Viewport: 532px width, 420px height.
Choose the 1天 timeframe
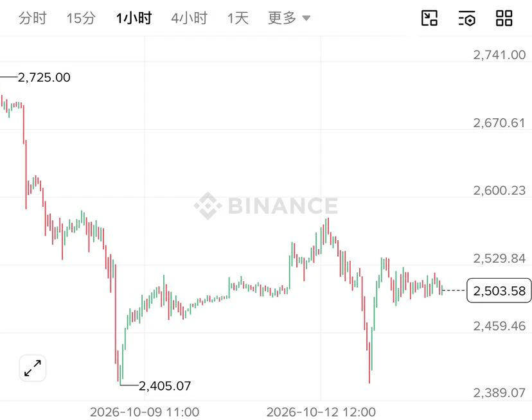238,18
